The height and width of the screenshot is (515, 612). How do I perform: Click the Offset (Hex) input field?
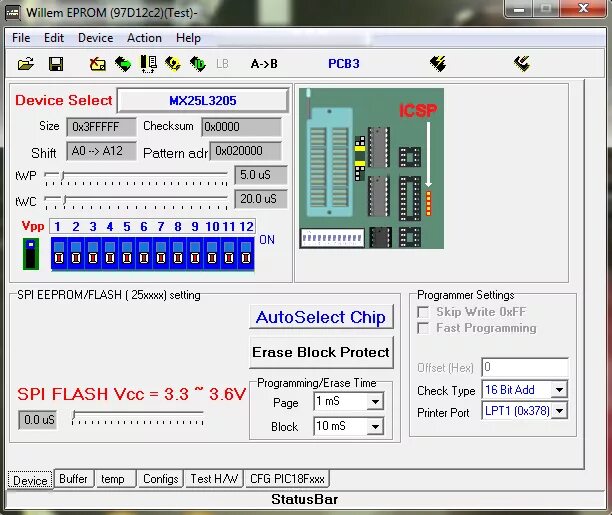coord(525,367)
